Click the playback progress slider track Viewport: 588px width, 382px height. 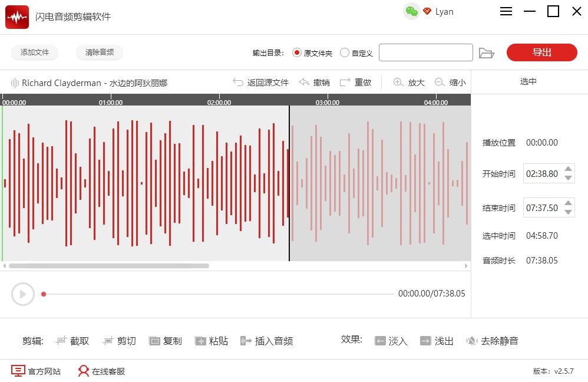click(x=218, y=294)
